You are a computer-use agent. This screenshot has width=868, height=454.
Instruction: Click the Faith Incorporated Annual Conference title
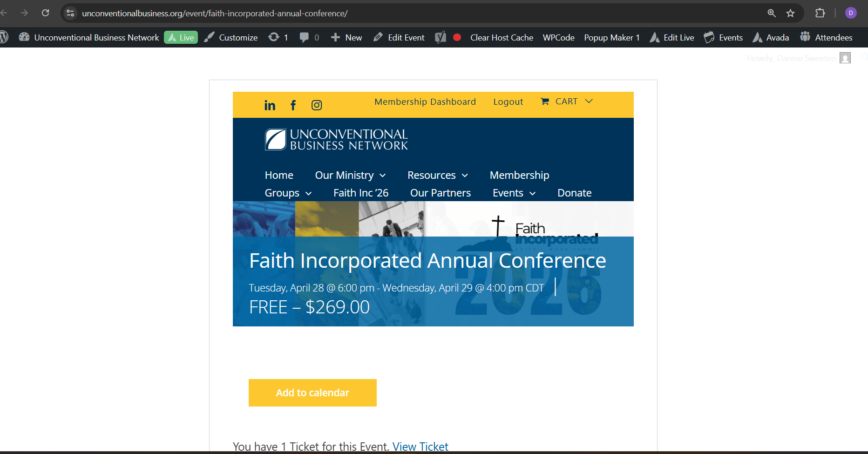(427, 260)
